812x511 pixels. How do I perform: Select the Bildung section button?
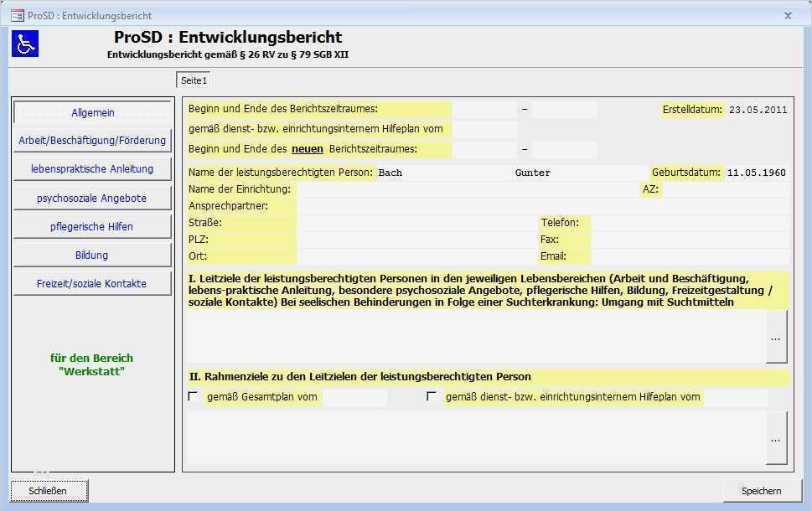coord(92,255)
